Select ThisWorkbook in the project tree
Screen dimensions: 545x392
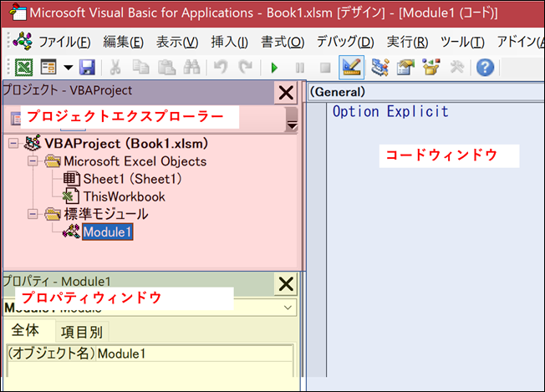(124, 196)
